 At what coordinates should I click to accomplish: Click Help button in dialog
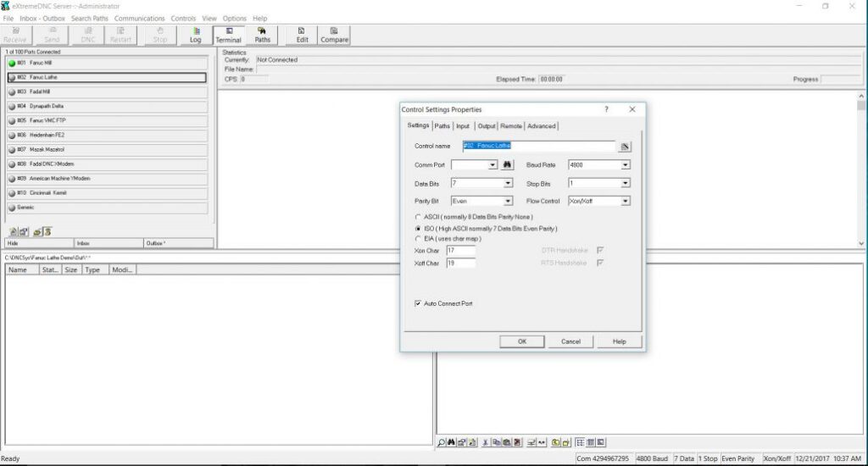click(x=620, y=341)
